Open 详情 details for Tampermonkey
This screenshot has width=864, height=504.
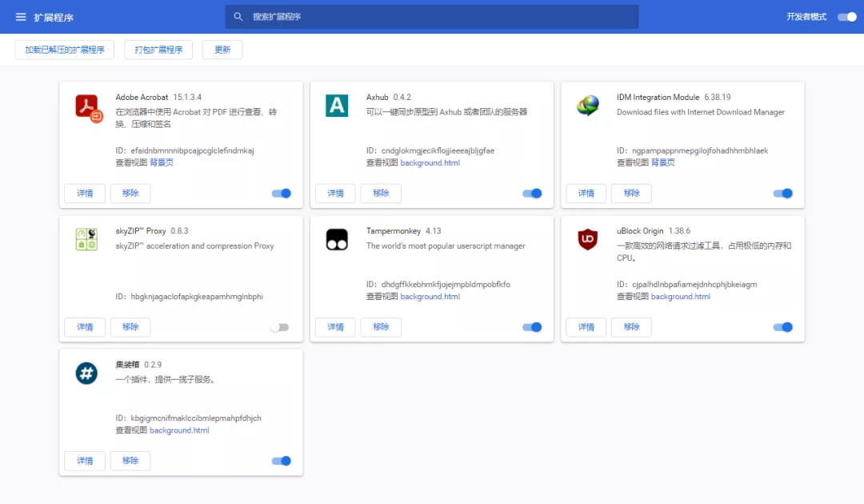click(335, 327)
